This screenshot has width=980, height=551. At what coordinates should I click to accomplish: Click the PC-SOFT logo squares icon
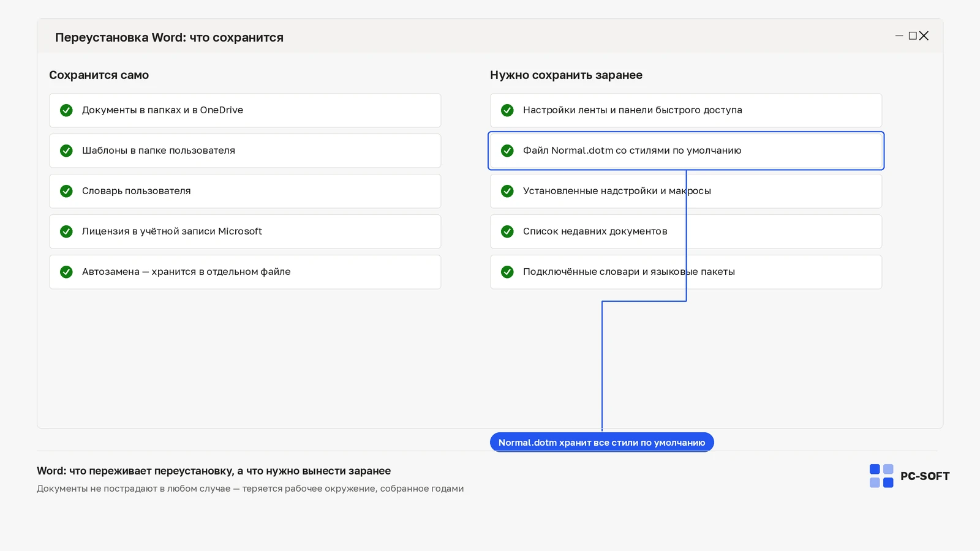point(881,476)
